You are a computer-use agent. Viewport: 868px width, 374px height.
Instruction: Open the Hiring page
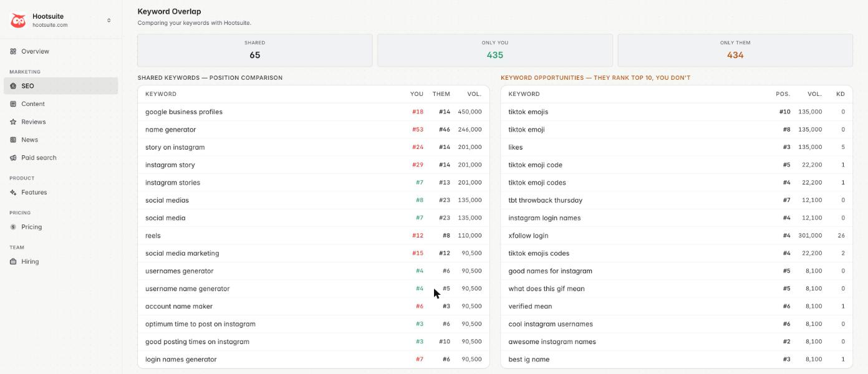point(60,262)
